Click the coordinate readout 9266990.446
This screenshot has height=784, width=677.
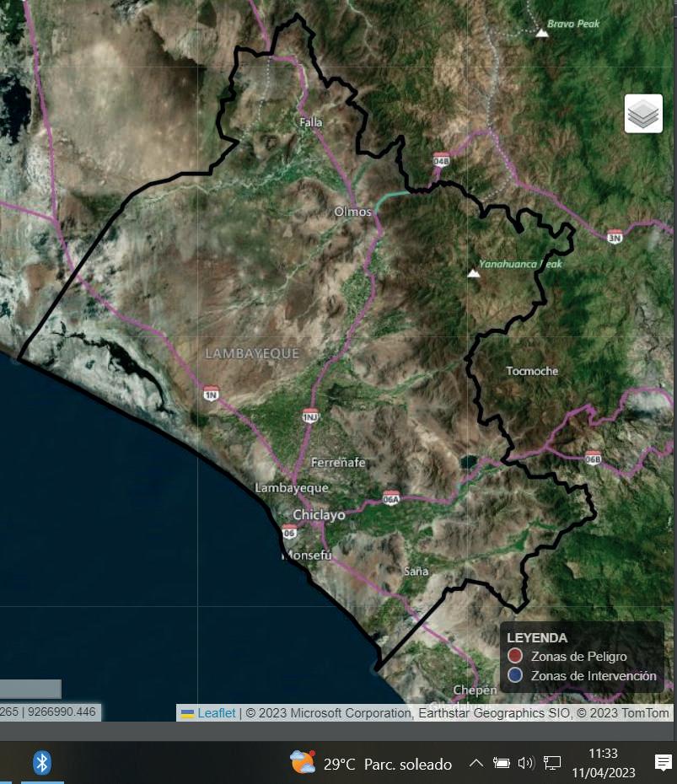[x=61, y=712]
